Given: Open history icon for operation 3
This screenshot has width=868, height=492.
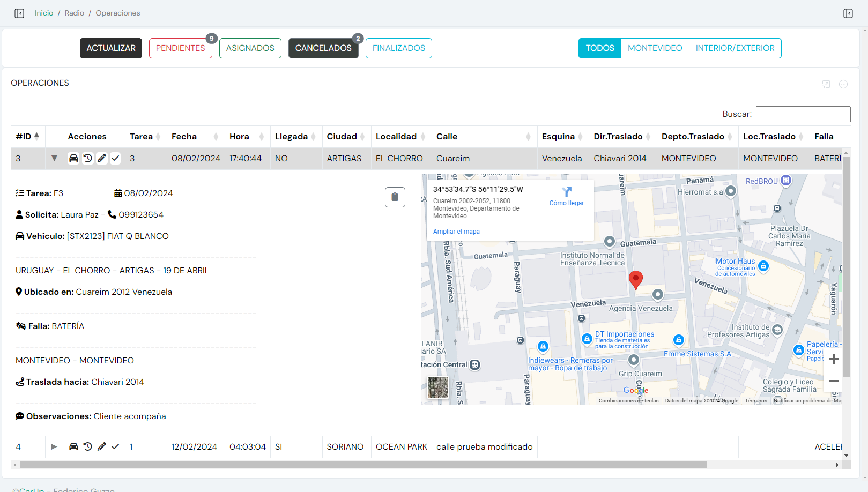Looking at the screenshot, I should (x=88, y=158).
